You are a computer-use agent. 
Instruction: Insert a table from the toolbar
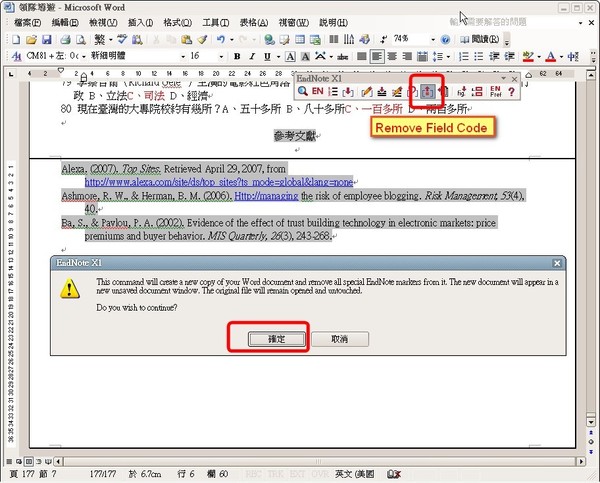click(300, 39)
